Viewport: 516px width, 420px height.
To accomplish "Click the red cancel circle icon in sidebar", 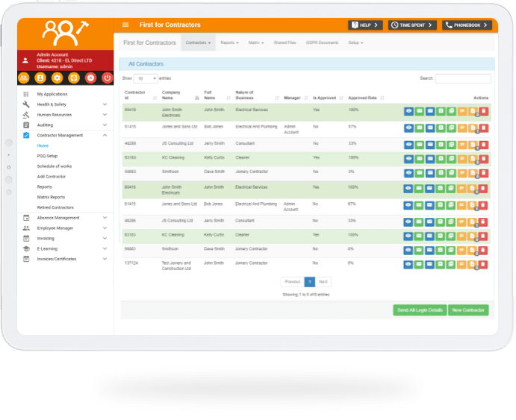I will (90, 78).
